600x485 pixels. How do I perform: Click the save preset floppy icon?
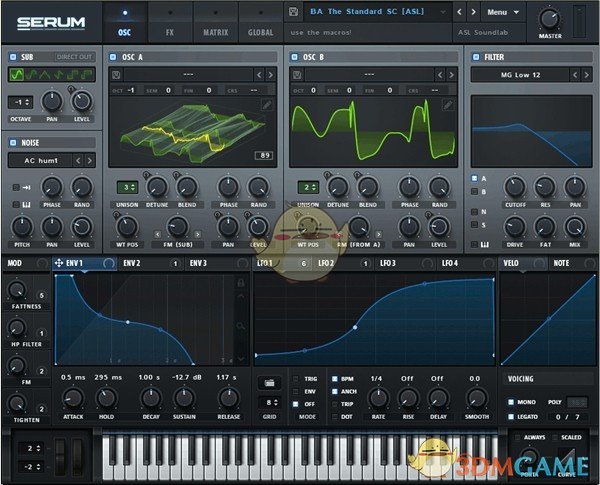(x=293, y=12)
